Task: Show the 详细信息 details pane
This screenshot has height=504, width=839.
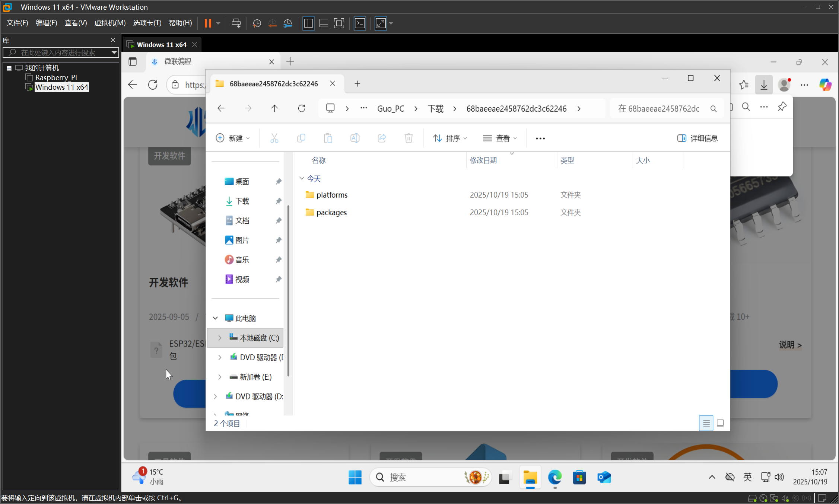Action: 697,138
